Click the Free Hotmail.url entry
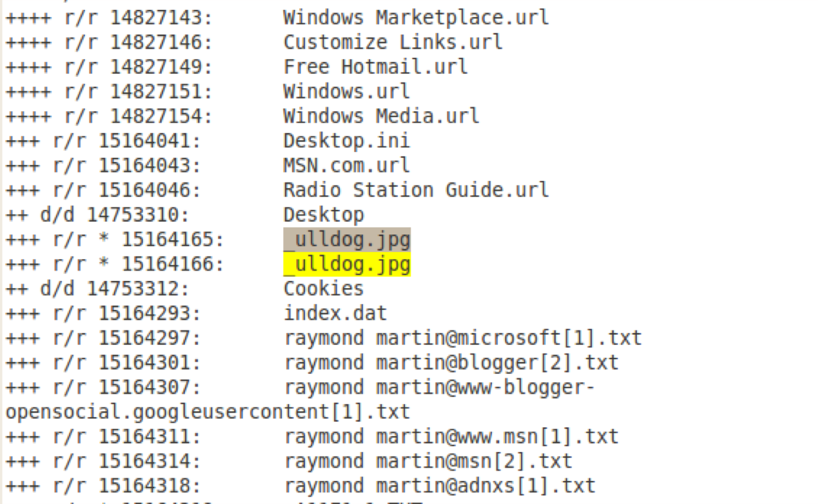Screen dimensions: 818x504 pyautogui.click(x=375, y=66)
